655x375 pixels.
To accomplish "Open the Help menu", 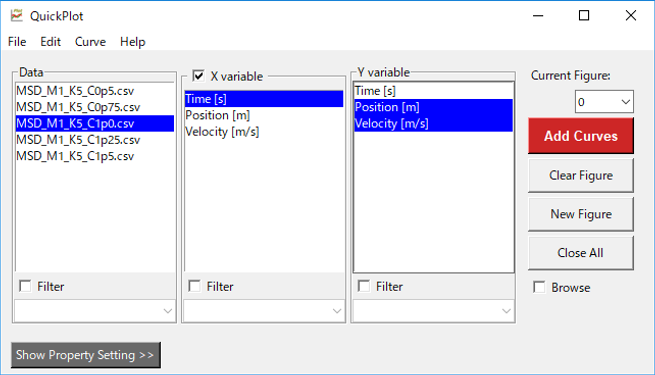I will [x=132, y=42].
